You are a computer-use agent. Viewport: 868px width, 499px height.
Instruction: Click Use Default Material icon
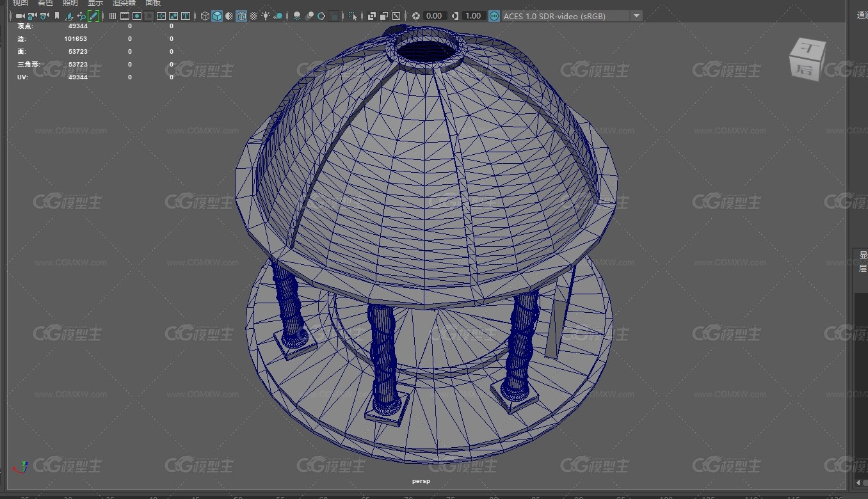coord(229,16)
